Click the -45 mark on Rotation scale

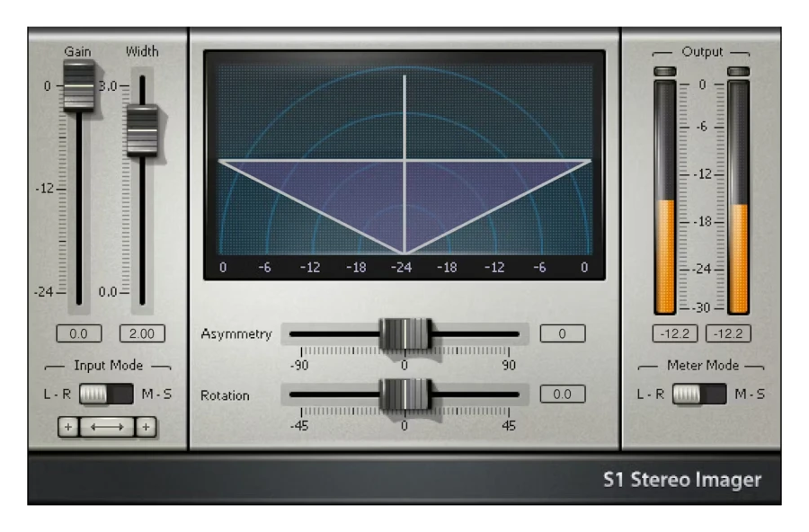[x=299, y=426]
